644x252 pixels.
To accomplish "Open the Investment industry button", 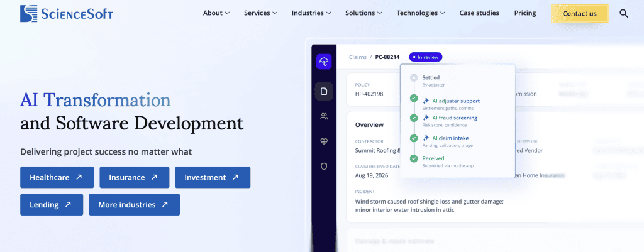I will tap(213, 177).
